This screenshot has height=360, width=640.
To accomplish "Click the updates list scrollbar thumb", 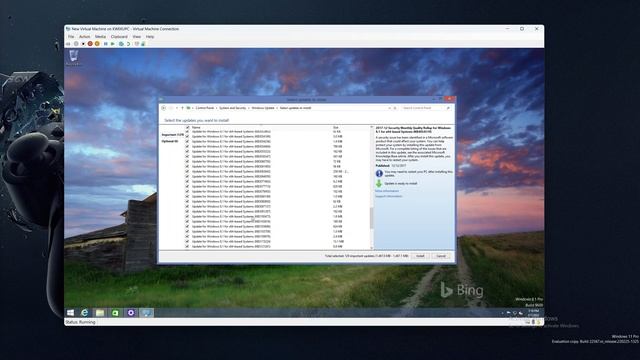I will click(x=371, y=218).
